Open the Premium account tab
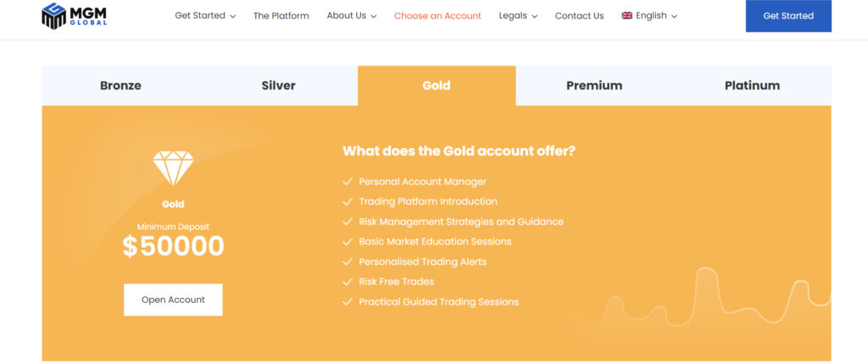 (x=594, y=86)
